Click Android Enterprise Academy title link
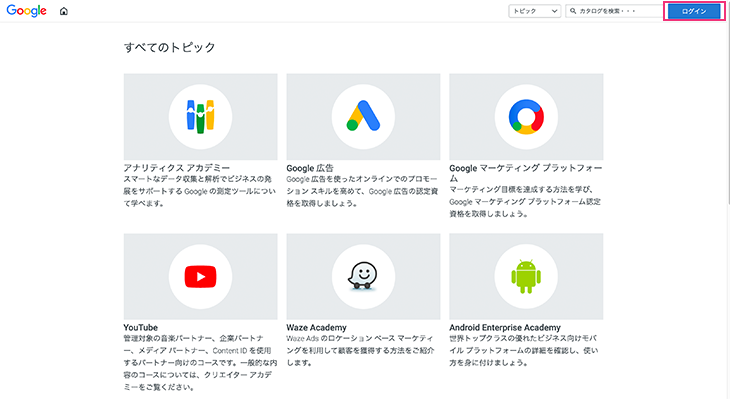Screen dimensions: 730x420 coord(505,327)
